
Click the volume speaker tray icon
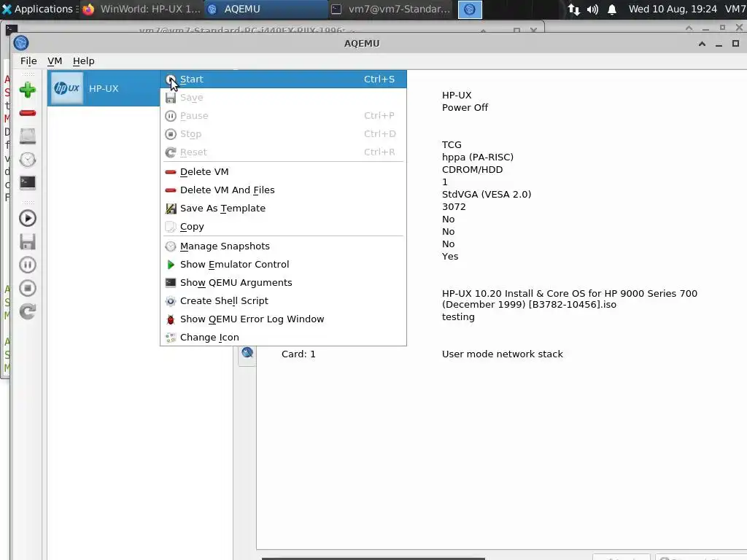coord(592,9)
